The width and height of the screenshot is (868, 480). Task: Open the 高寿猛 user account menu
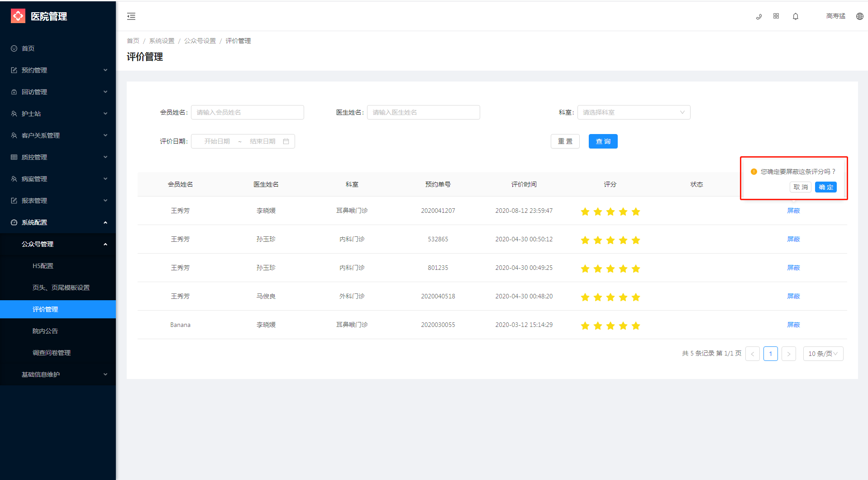click(836, 16)
